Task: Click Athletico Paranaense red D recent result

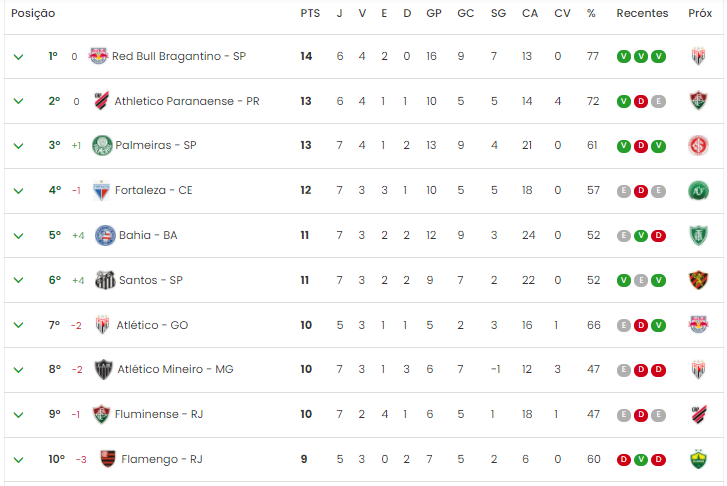Action: coord(641,101)
